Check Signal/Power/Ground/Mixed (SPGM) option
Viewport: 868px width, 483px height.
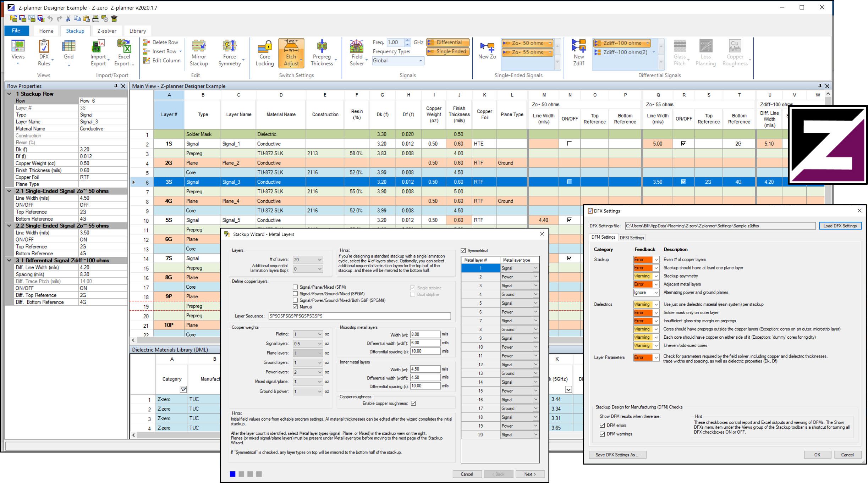[295, 294]
